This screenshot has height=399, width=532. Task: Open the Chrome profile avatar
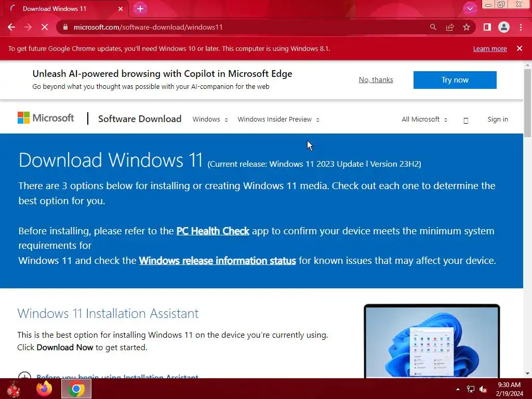coord(504,27)
